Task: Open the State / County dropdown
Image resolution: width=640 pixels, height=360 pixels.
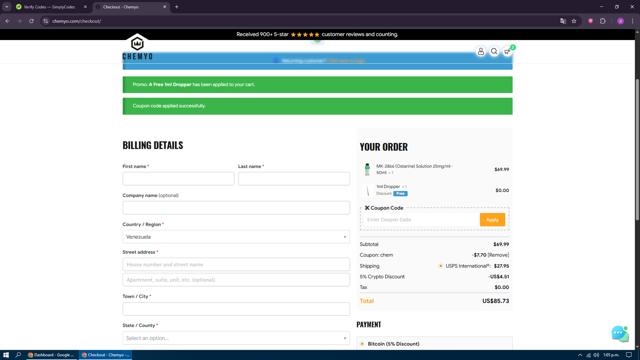Action: pyautogui.click(x=236, y=338)
